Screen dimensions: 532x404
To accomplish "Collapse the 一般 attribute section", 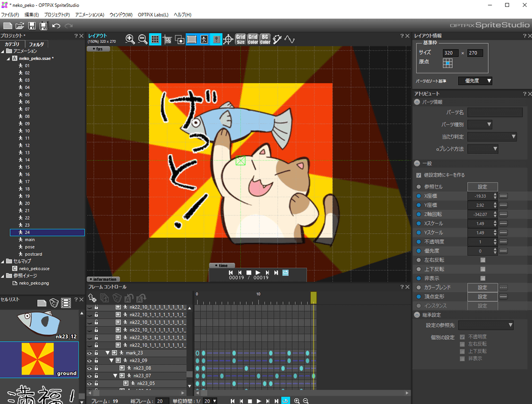I will click(x=417, y=163).
